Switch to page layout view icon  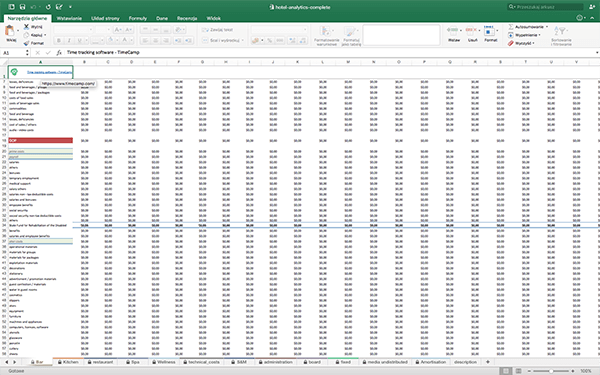518,371
